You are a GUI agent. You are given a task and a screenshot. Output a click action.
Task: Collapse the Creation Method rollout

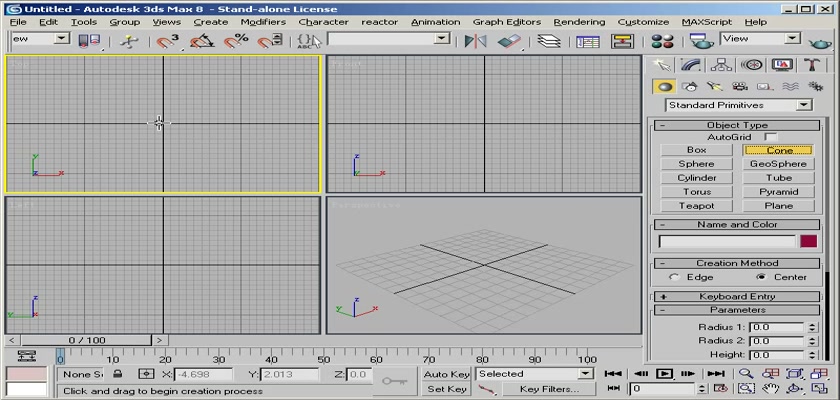click(737, 263)
